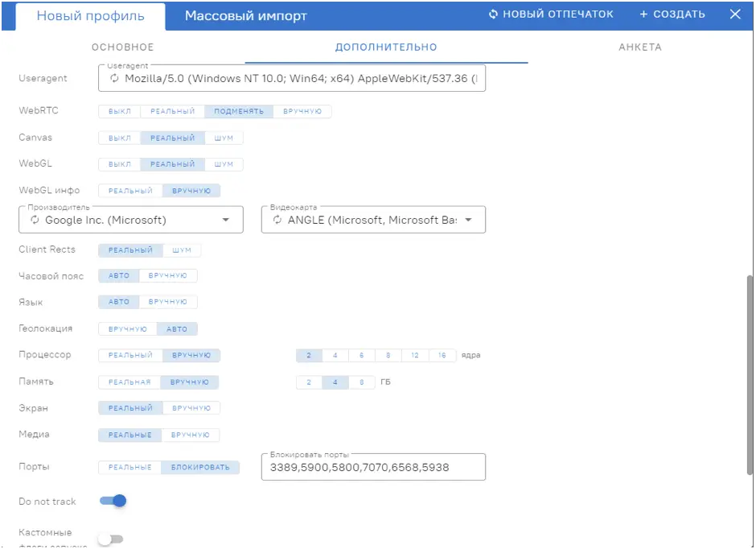Switch to Массовый импорт mode
The image size is (756, 549).
pyautogui.click(x=244, y=14)
